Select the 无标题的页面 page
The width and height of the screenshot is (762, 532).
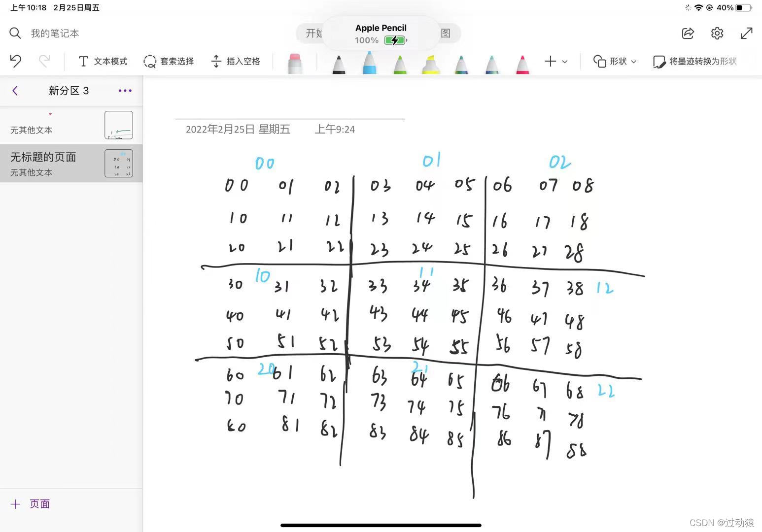(71, 164)
